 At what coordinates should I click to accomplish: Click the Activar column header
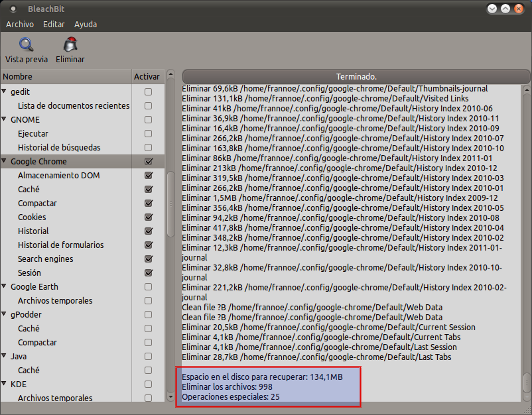[148, 77]
